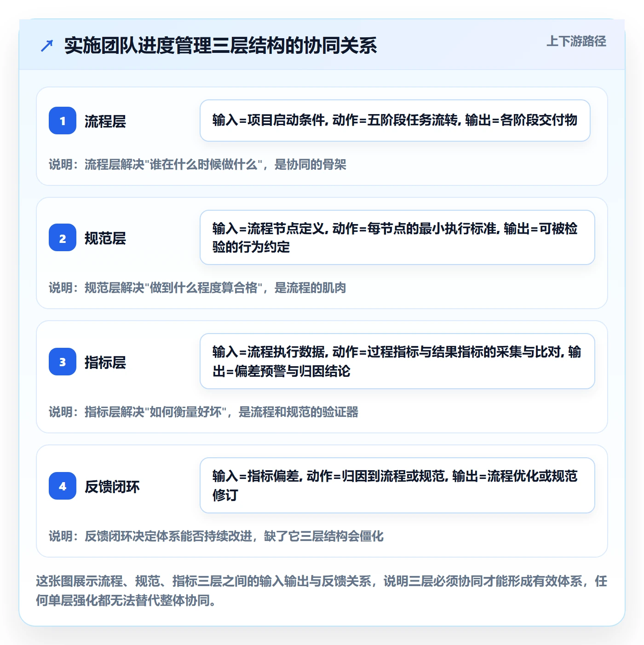Select the title 实施团队进度管理三层结构的协同关系
This screenshot has width=644, height=645.
tap(221, 46)
